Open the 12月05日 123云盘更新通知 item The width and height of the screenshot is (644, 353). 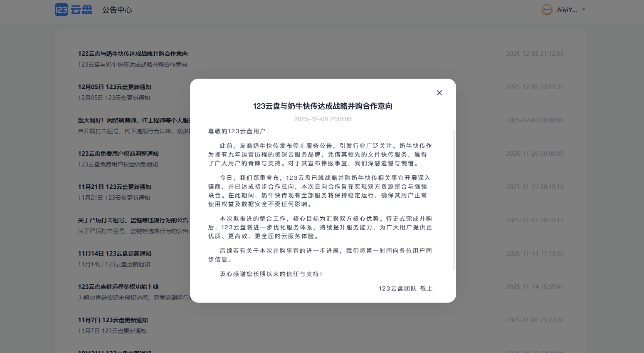point(114,87)
